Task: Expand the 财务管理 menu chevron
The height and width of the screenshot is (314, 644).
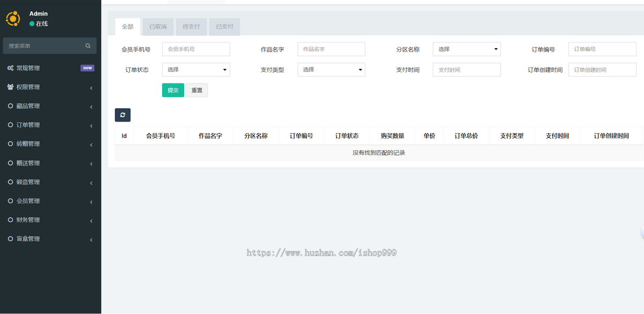Action: pyautogui.click(x=91, y=221)
